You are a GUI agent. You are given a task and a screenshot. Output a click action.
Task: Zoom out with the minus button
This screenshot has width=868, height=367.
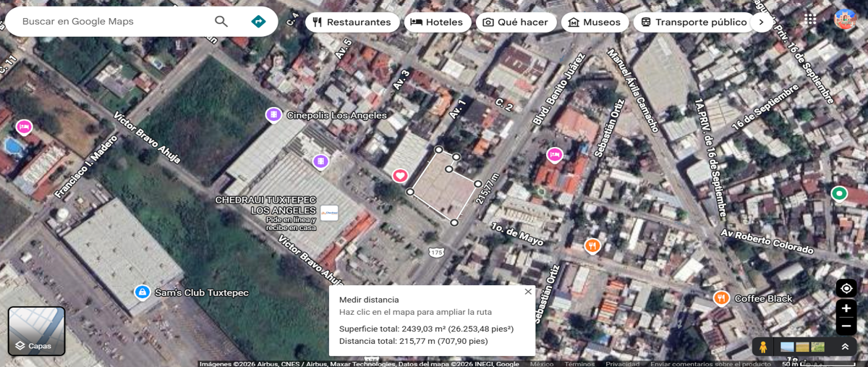[x=846, y=326]
